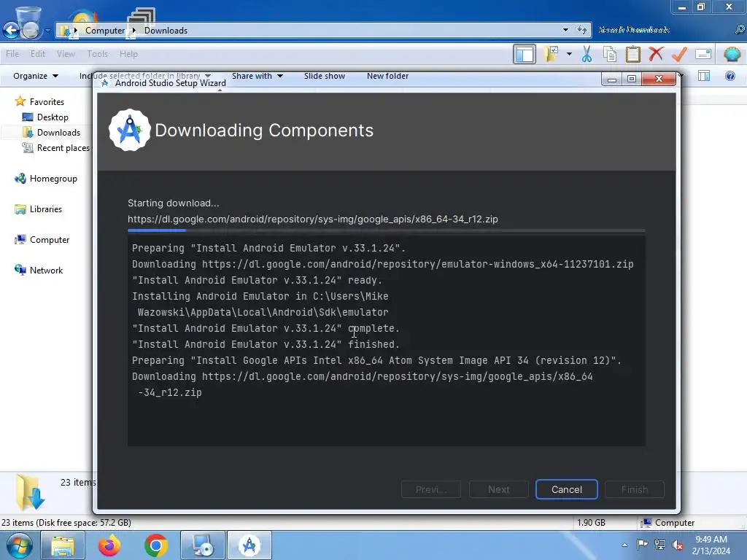Viewport: 747px width, 560px height.
Task: Open the View menu in Explorer
Action: coord(66,54)
